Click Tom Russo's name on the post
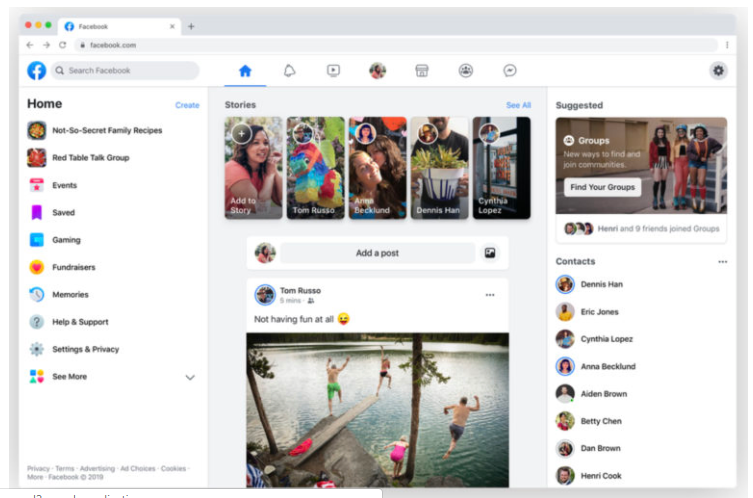The height and width of the screenshot is (498, 753). point(300,291)
